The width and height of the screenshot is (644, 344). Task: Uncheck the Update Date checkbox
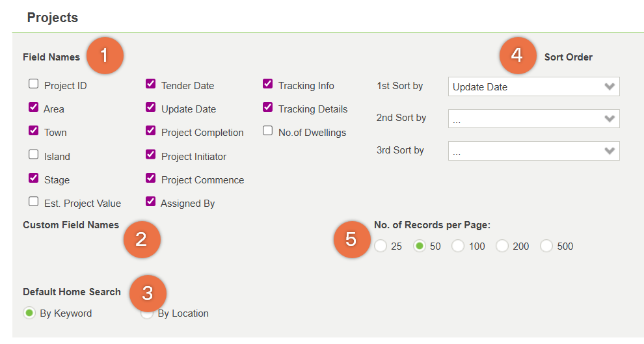tap(151, 107)
